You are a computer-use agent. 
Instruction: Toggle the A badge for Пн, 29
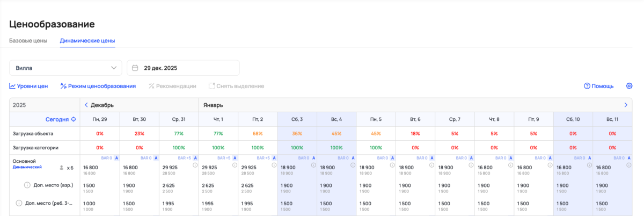(x=116, y=158)
